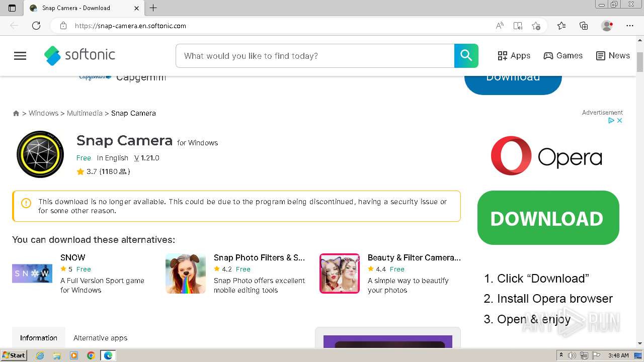Screen dimensions: 644x362
Task: Open Edge Settings and more menu
Action: 630,26
